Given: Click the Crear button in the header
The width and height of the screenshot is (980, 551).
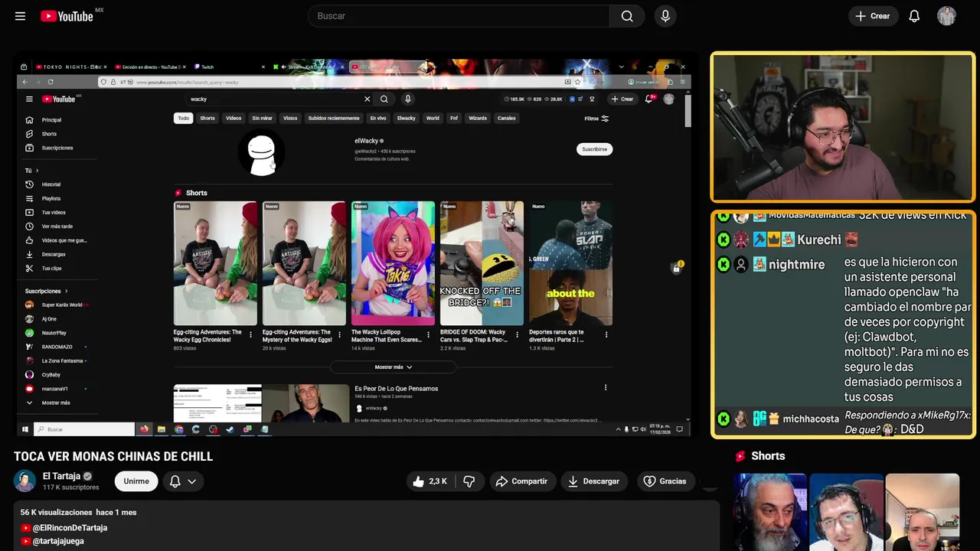Looking at the screenshot, I should click(x=872, y=16).
